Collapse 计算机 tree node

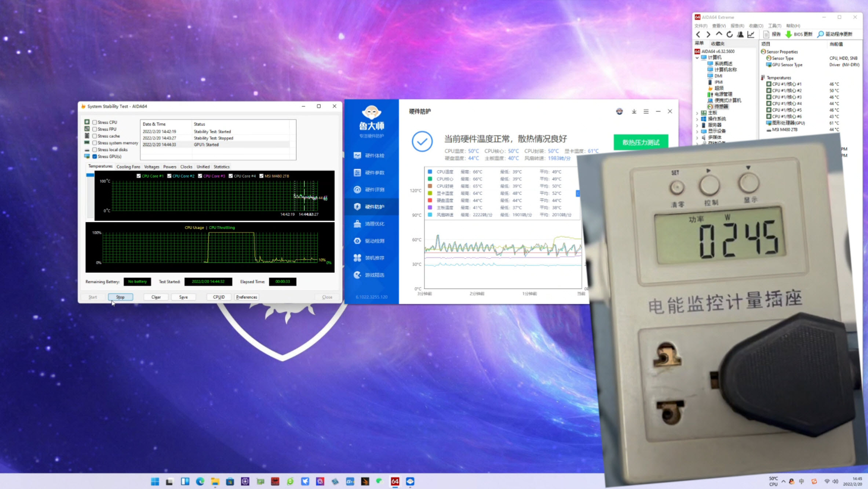[697, 58]
